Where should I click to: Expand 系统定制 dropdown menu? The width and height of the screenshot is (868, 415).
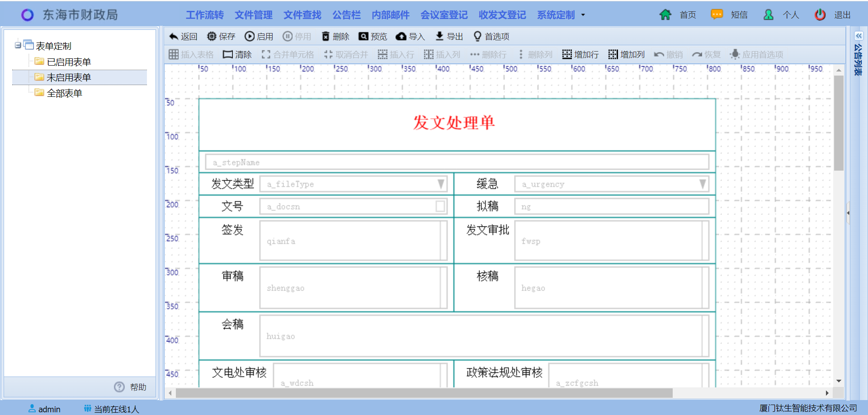tap(561, 15)
